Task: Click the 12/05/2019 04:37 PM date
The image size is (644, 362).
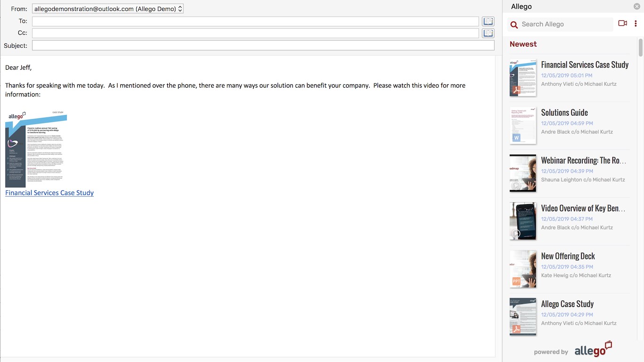Action: point(567,219)
